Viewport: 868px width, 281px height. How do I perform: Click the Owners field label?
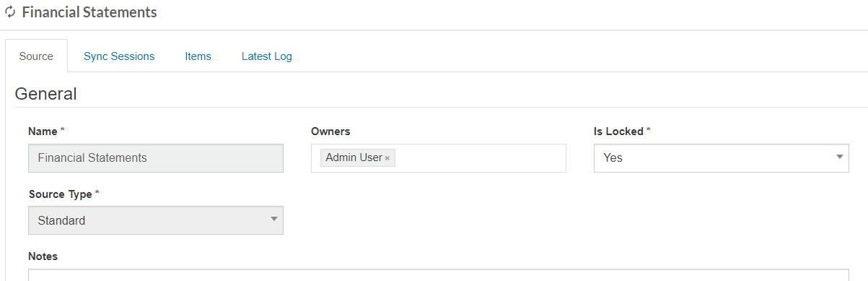[x=330, y=131]
